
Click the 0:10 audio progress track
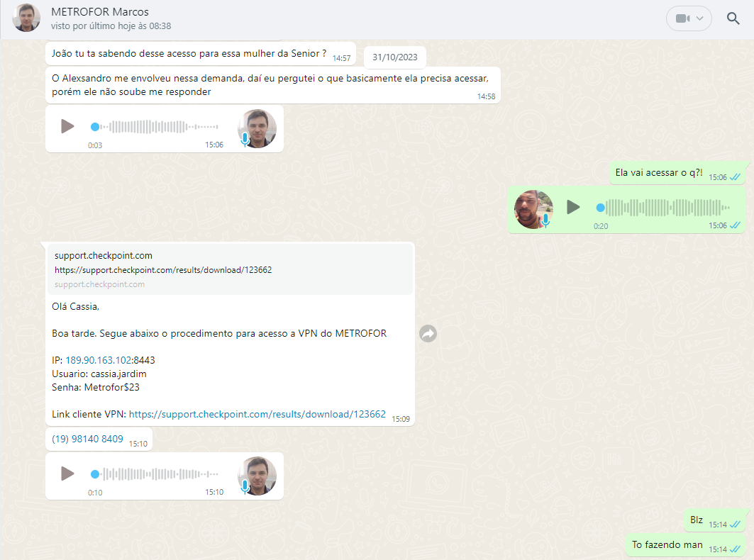[155, 474]
